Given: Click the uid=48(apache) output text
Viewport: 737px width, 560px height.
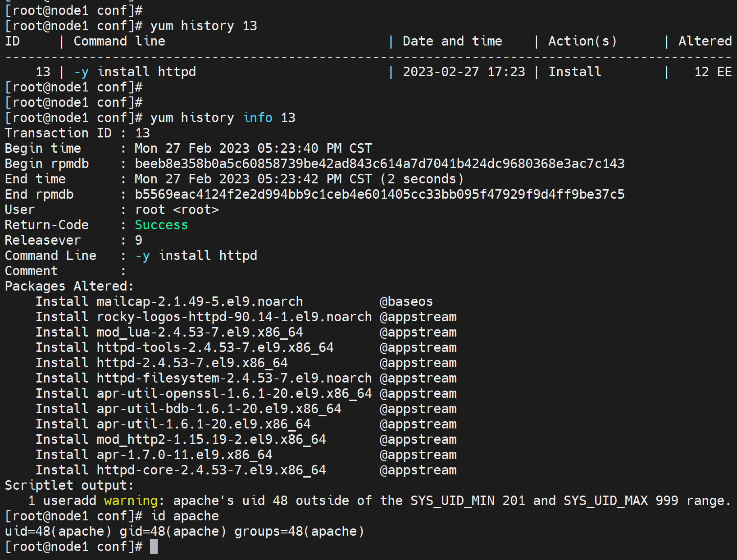Looking at the screenshot, I should click(x=58, y=531).
